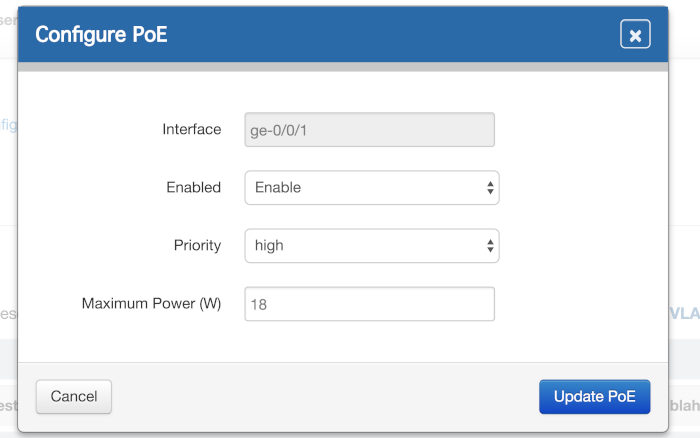Click the Interface field label
This screenshot has width=700, height=438.
(x=191, y=129)
